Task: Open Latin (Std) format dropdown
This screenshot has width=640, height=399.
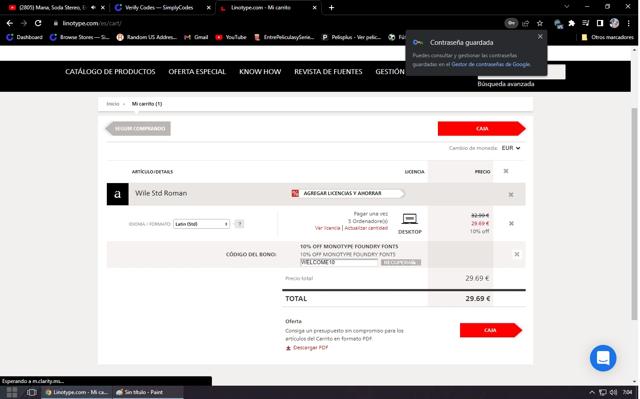Action: click(x=201, y=224)
